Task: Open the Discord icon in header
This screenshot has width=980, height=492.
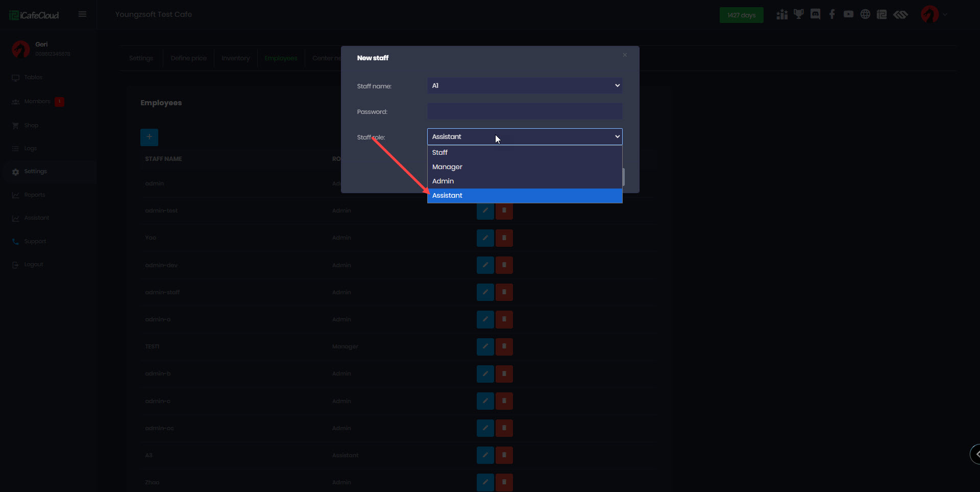Action: (815, 14)
